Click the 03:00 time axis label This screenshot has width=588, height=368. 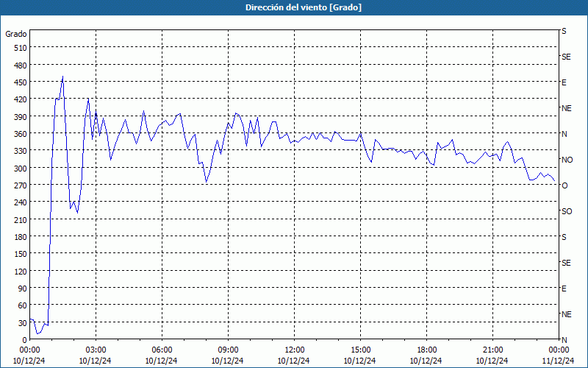coord(96,350)
